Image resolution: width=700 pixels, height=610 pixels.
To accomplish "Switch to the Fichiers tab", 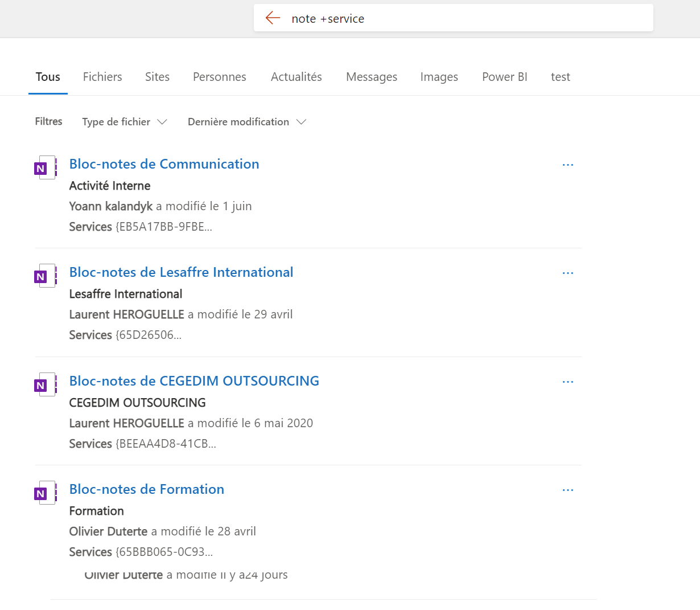I will (102, 77).
